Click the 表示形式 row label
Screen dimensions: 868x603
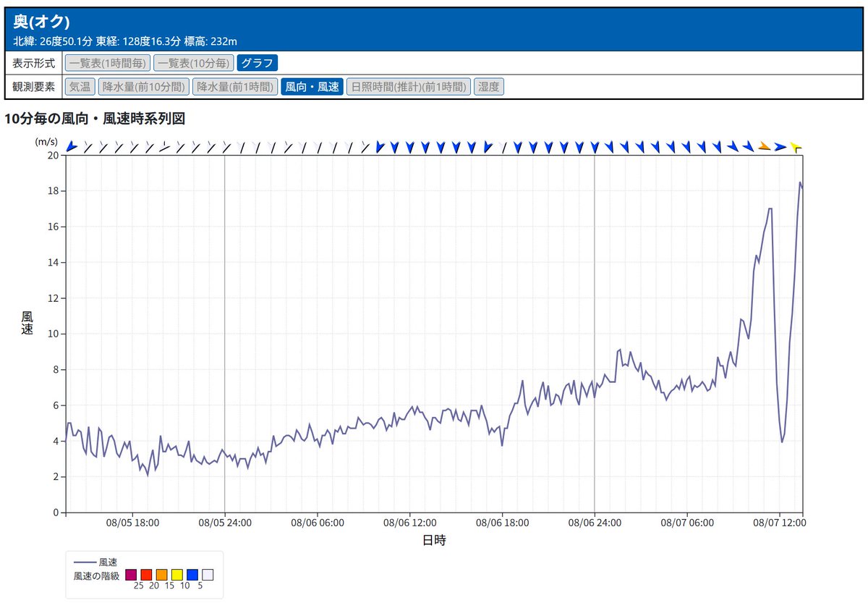click(34, 63)
